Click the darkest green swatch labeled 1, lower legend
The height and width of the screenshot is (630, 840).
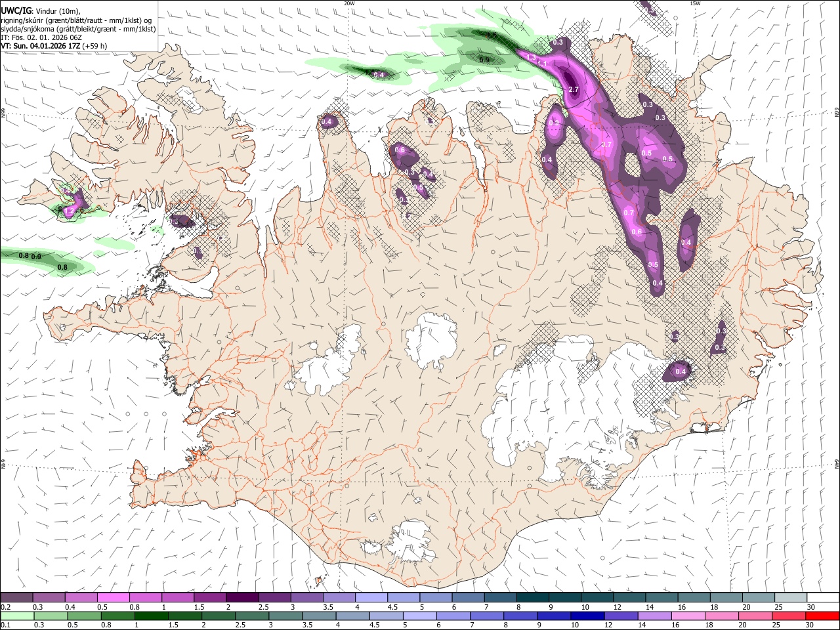pos(151,616)
